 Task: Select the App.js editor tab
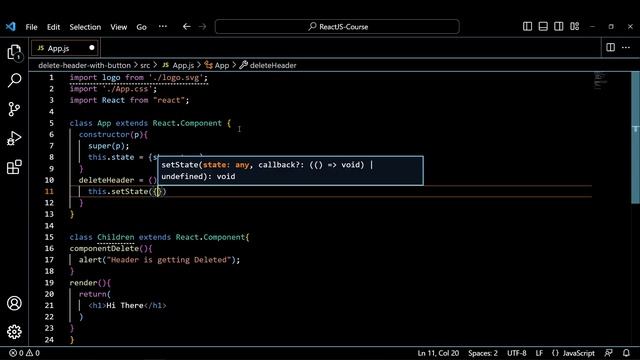click(x=64, y=48)
